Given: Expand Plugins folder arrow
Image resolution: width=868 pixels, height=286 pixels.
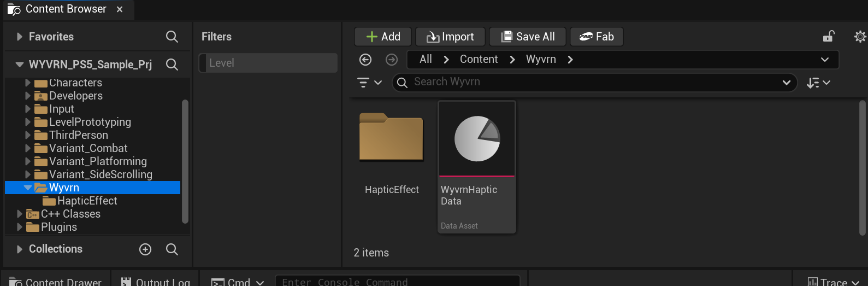Looking at the screenshot, I should (20, 227).
